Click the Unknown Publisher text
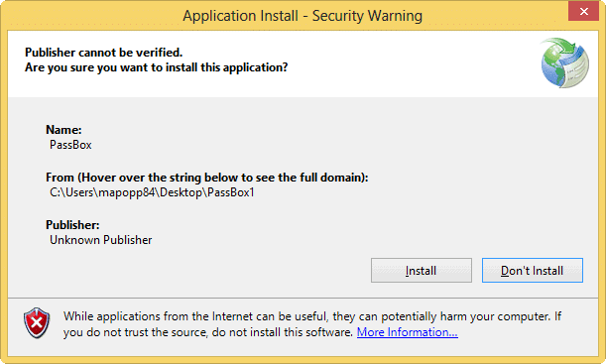The height and width of the screenshot is (364, 606). [101, 240]
